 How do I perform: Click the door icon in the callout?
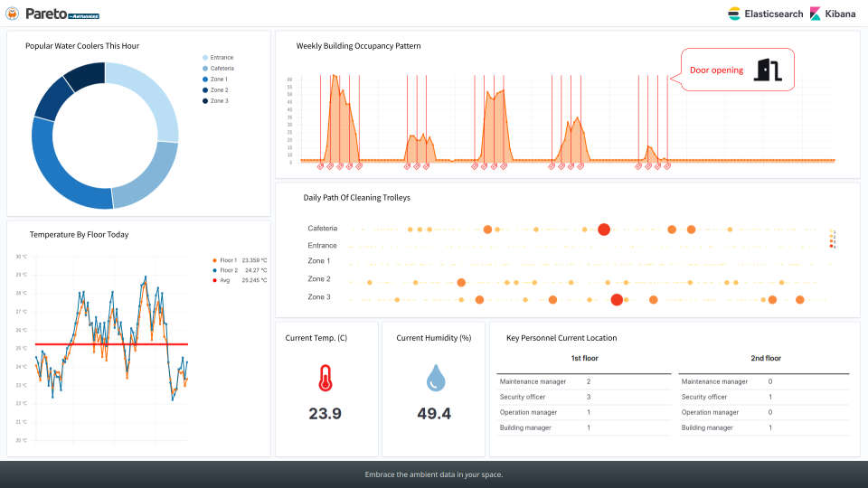click(770, 70)
